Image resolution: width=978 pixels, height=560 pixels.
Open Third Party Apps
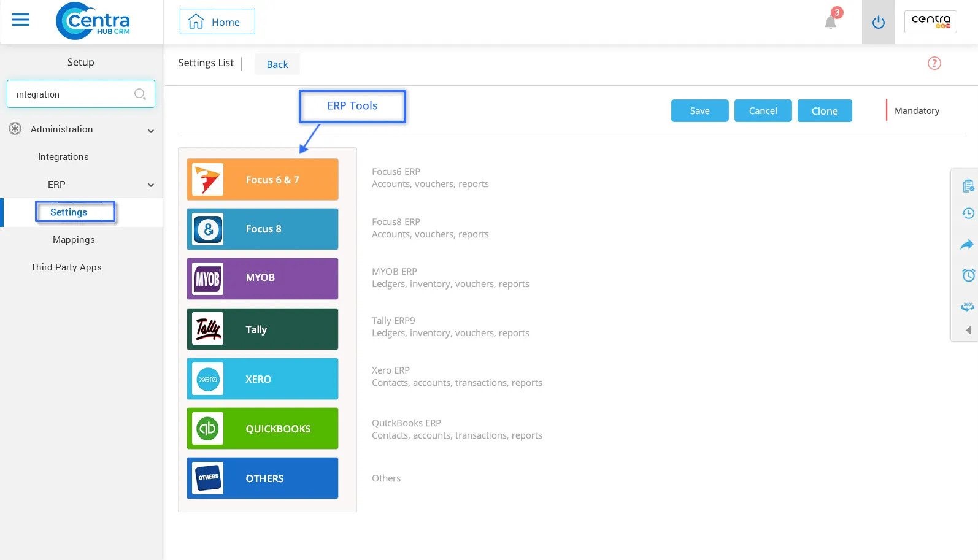click(66, 267)
